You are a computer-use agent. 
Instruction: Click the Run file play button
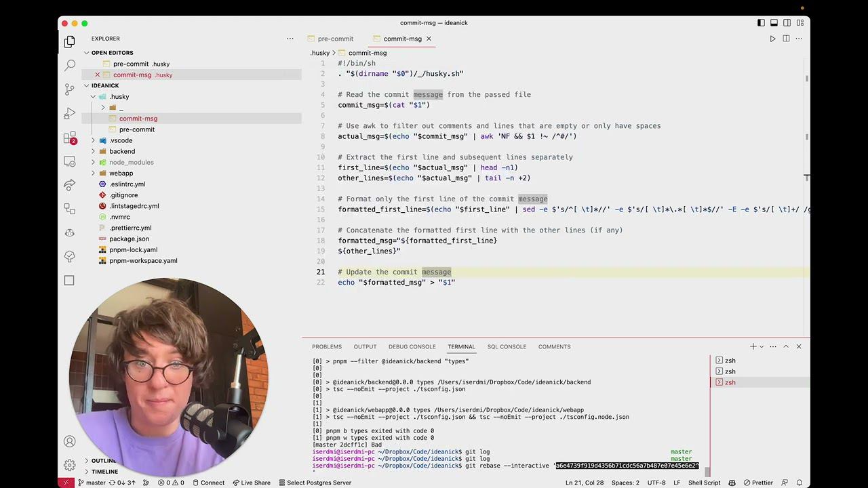click(772, 39)
